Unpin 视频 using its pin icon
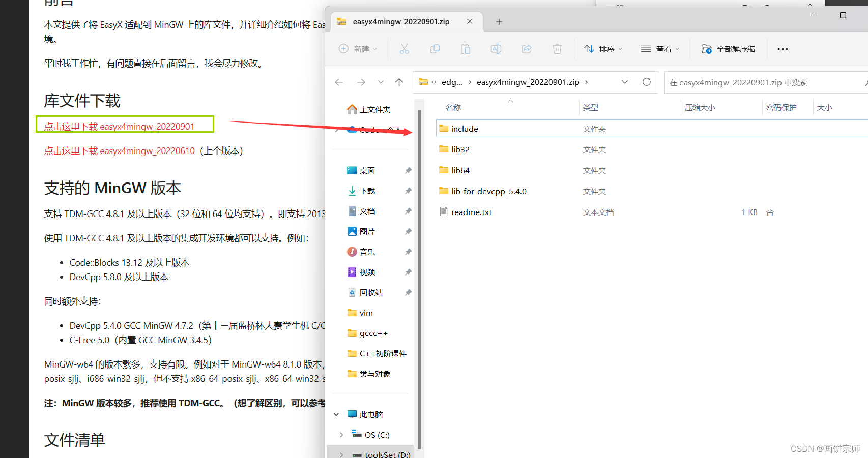Image resolution: width=868 pixels, height=458 pixels. point(408,272)
